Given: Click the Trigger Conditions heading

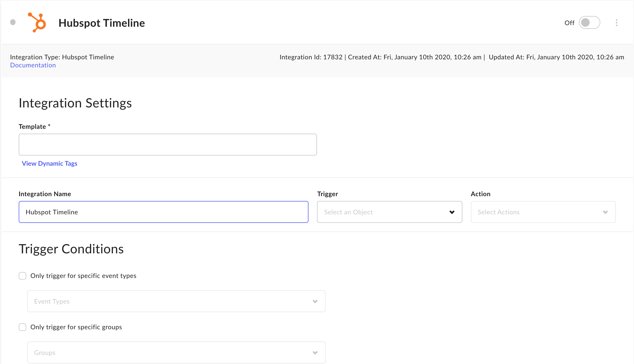Looking at the screenshot, I should click(71, 249).
